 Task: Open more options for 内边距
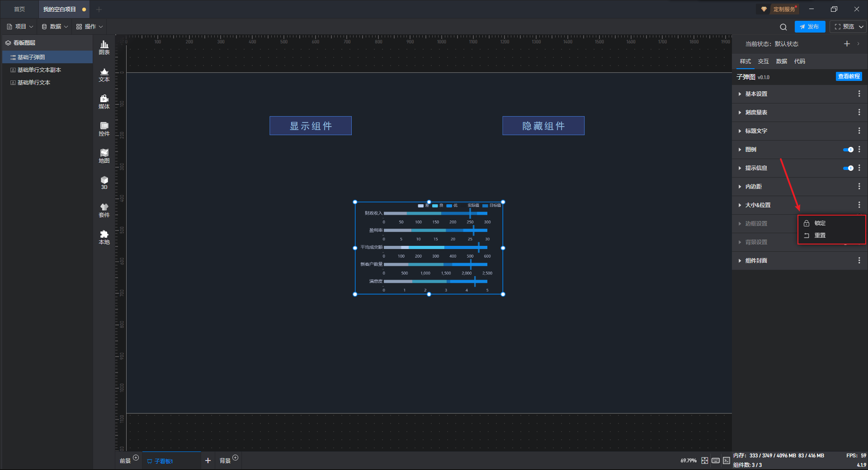pos(859,186)
